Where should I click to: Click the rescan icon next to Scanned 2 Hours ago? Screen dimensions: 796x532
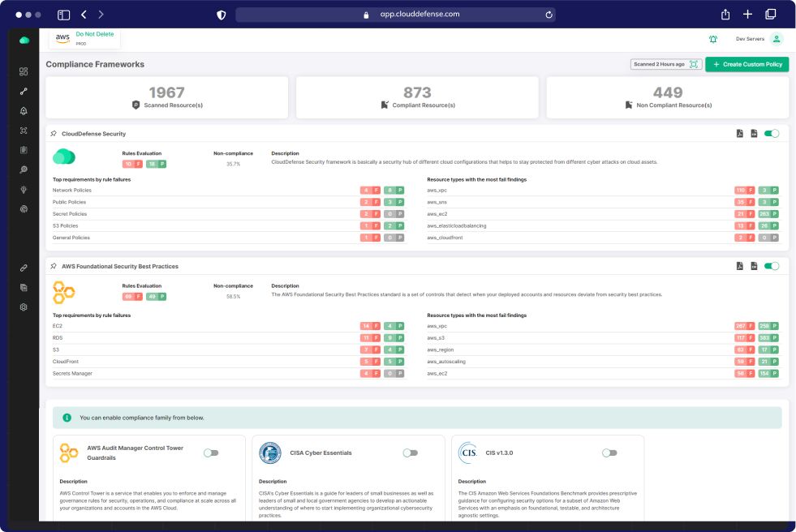(x=694, y=64)
